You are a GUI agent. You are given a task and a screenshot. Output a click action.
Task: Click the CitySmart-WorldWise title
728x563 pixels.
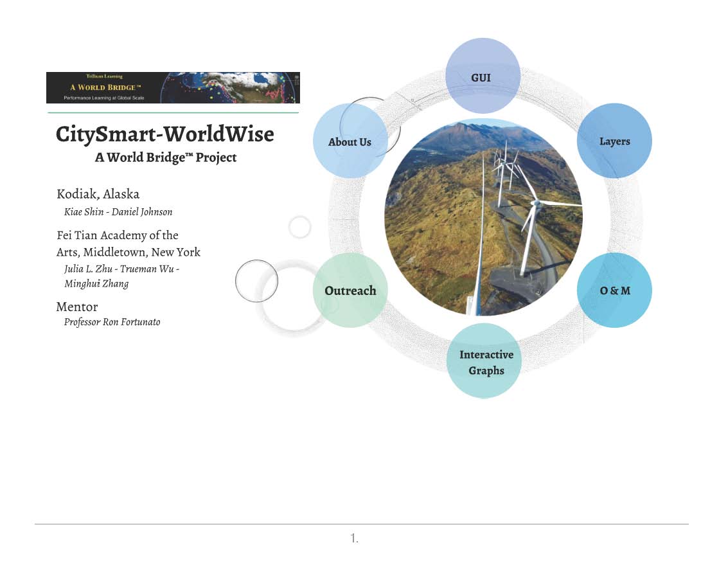[x=165, y=134]
